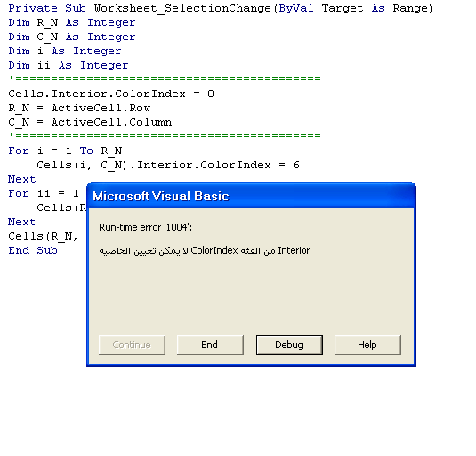476x456 pixels.
Task: Click the R_N = ActiveCell.Row line
Action: point(79,108)
